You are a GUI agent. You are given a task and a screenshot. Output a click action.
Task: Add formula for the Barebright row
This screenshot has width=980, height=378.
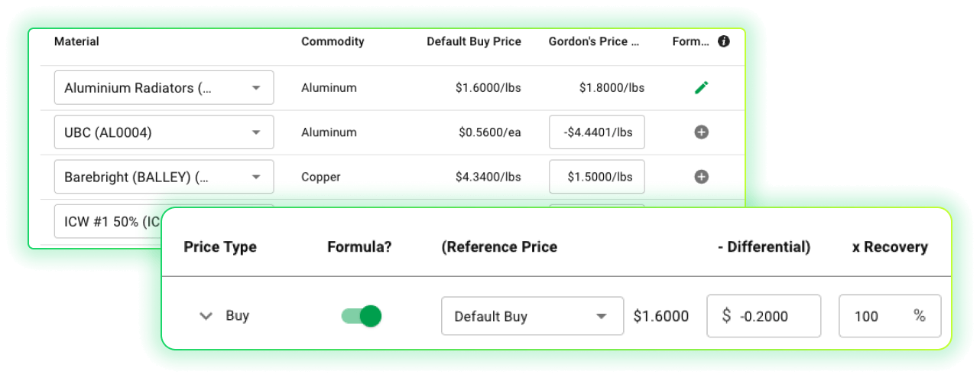(x=701, y=177)
